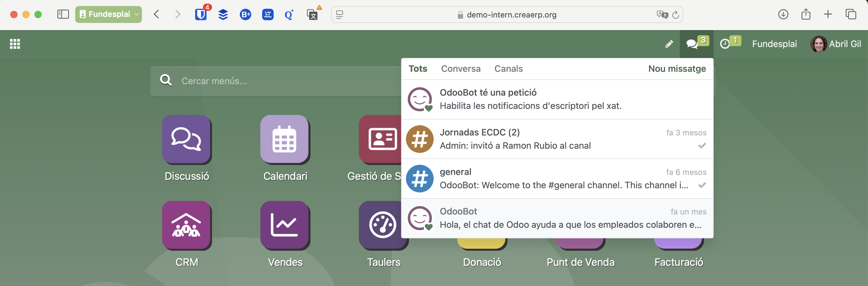Screen dimensions: 868x286
Task: Open the Vendes app
Action: 285,225
